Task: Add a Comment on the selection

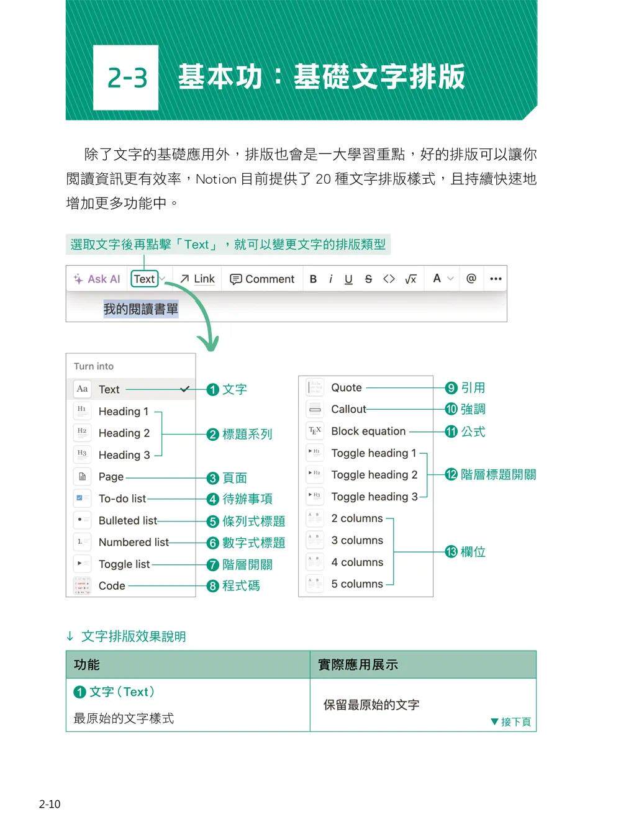Action: coord(262,279)
